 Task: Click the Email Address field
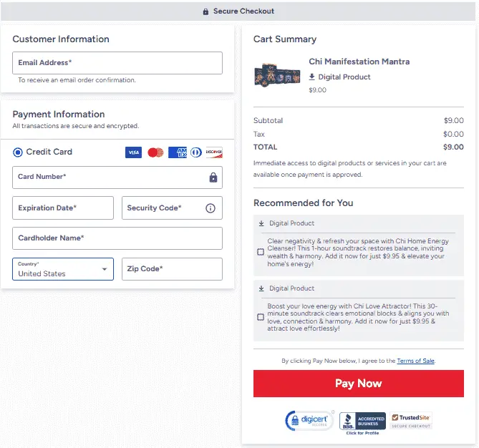117,63
